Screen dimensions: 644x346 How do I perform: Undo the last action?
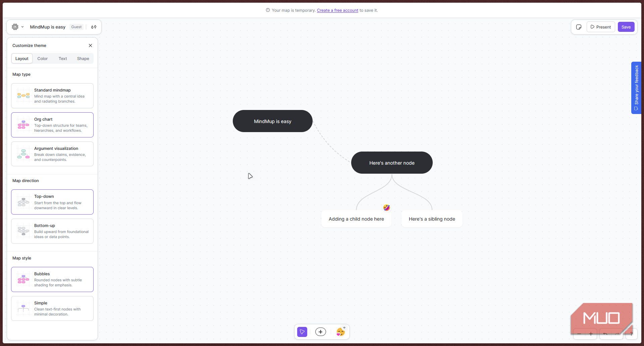tap(605, 334)
